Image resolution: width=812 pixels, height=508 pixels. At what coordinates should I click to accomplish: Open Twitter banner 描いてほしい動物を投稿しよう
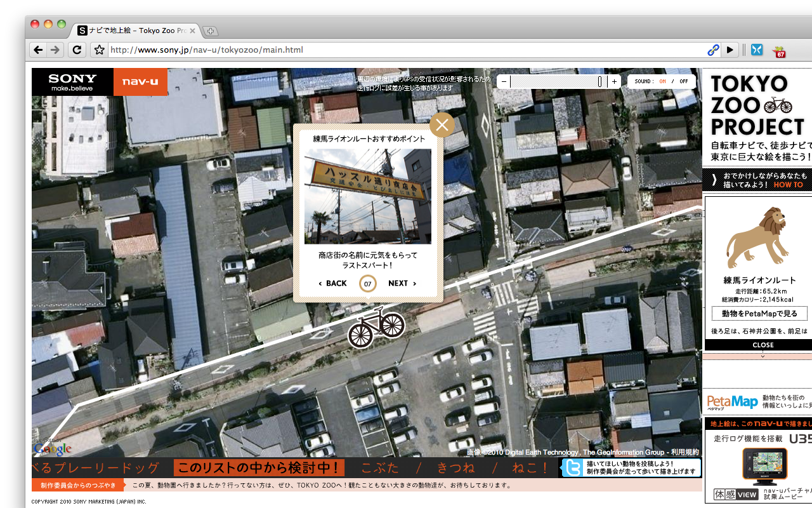point(631,468)
